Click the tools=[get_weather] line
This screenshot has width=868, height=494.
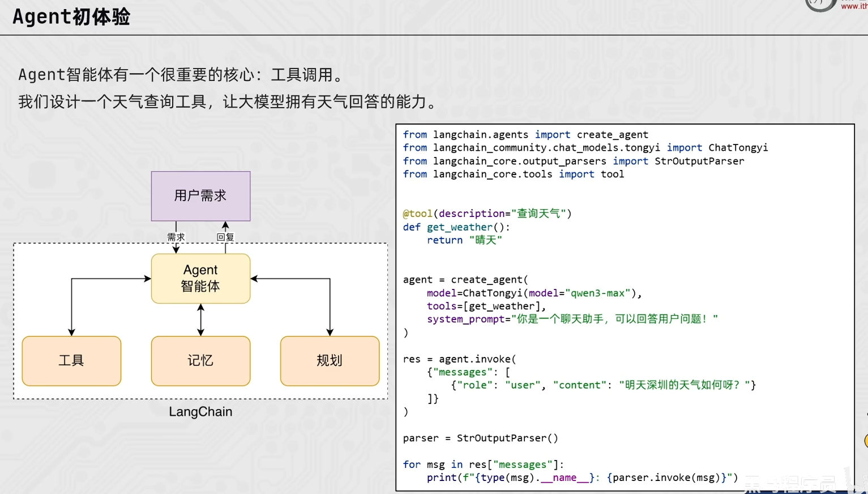(486, 306)
